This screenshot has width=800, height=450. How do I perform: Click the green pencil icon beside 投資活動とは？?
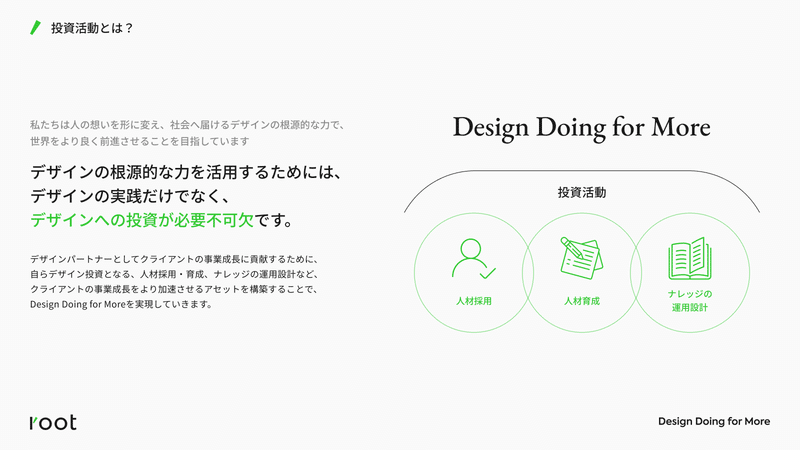point(35,28)
